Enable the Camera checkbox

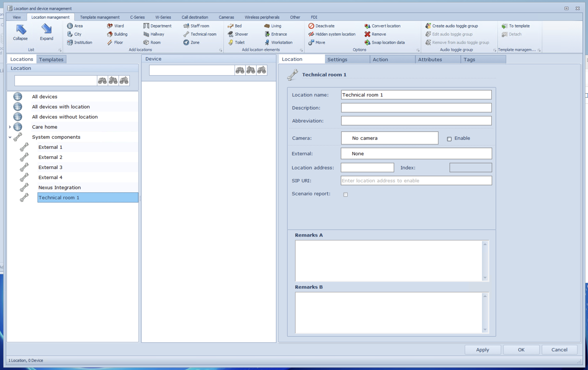pyautogui.click(x=449, y=139)
